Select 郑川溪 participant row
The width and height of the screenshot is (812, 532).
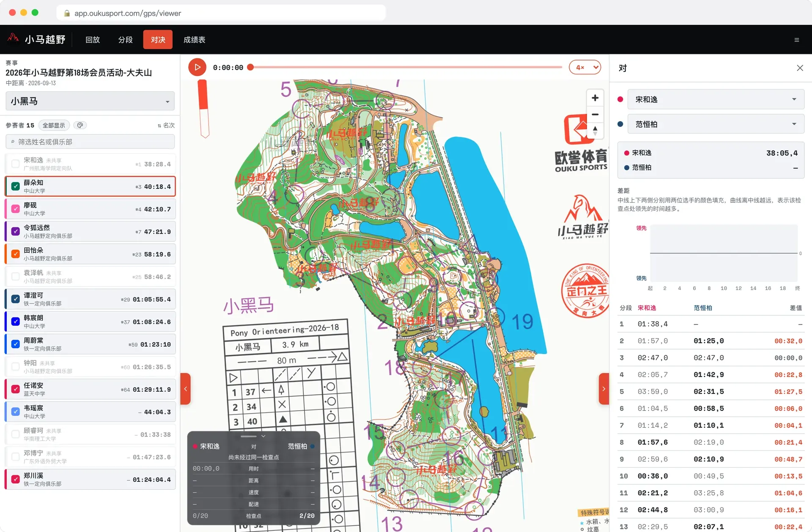click(90, 480)
